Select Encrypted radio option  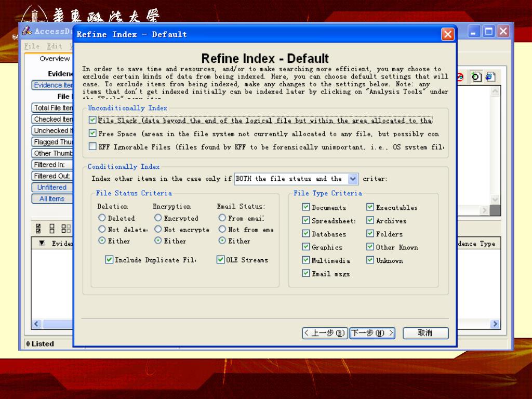(x=158, y=218)
